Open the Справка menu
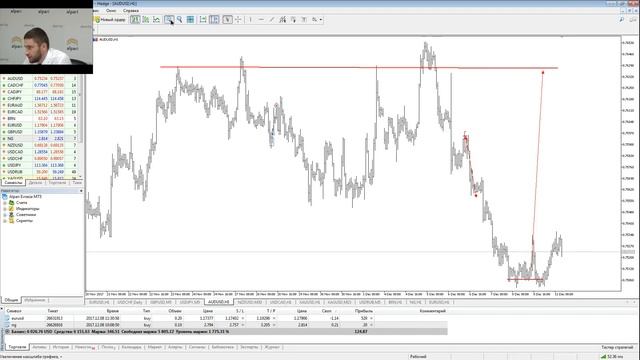 [x=131, y=11]
